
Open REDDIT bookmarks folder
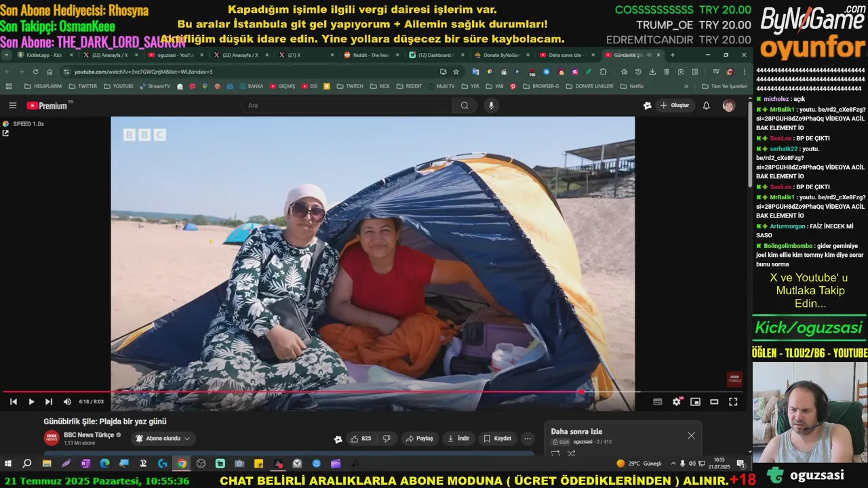409,87
